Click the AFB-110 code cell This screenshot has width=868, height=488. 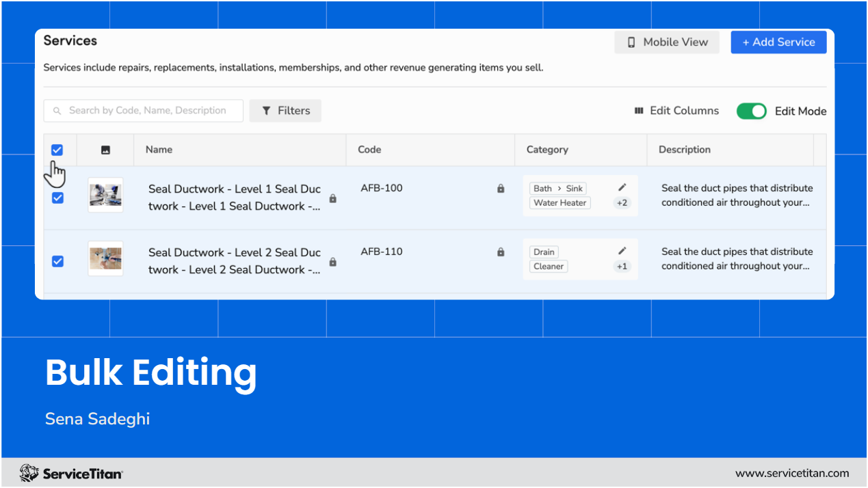382,252
